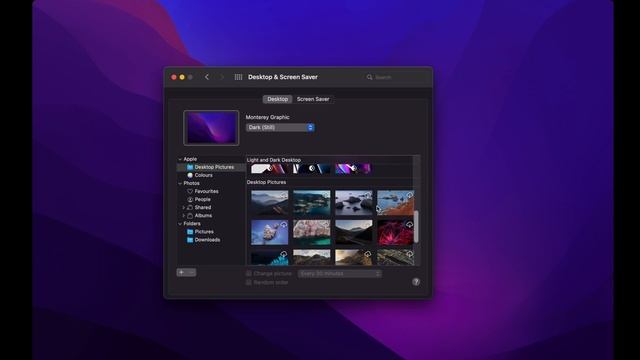Choose the white and red dynamic wallpaper

pyautogui.click(x=269, y=169)
